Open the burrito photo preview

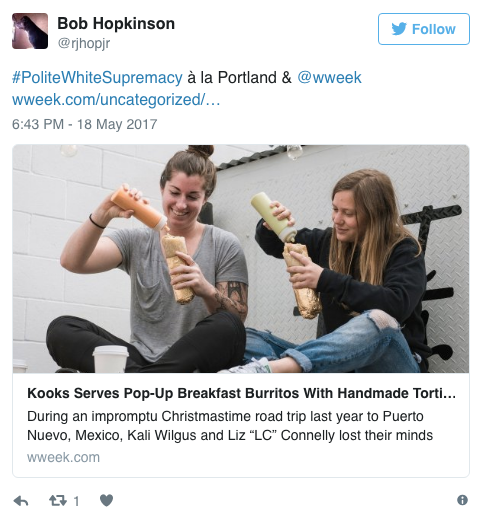coord(241,259)
